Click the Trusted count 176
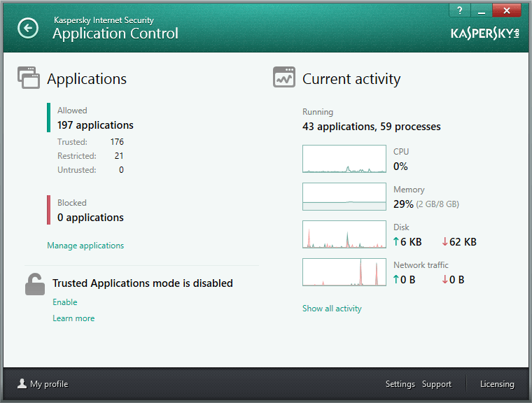Viewport: 532px width, 403px height. (x=117, y=142)
